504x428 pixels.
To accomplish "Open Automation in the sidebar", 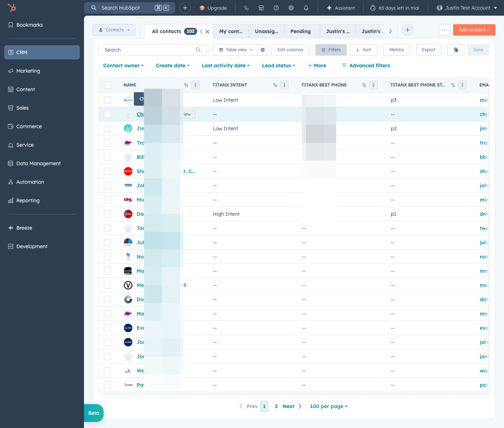I will coord(42,182).
